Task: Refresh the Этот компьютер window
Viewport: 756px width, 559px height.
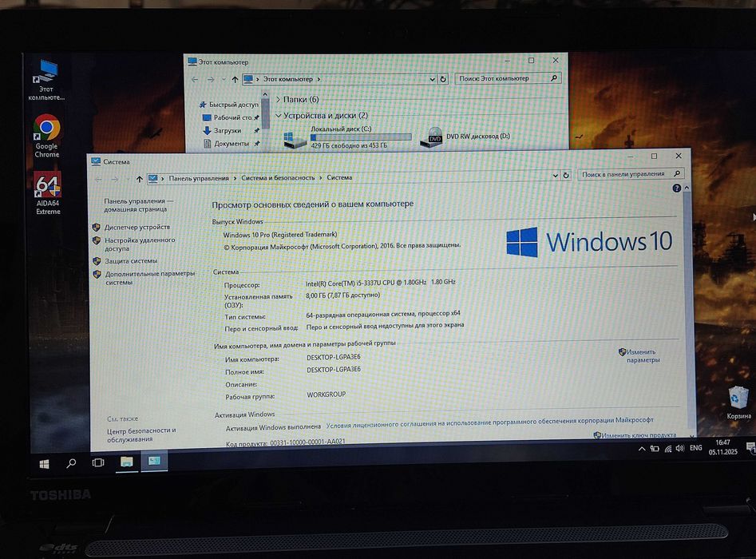Action: click(x=443, y=78)
